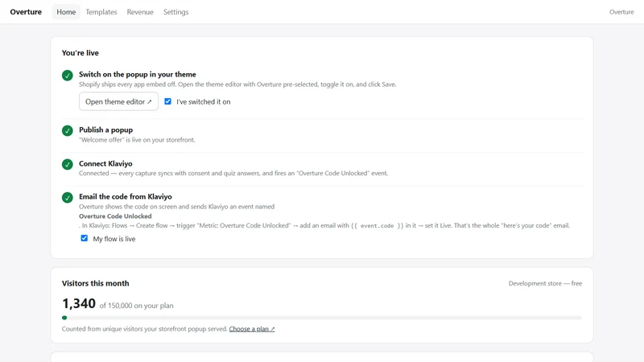Click the Overture logo text at top left
The image size is (644, 362).
(x=26, y=12)
